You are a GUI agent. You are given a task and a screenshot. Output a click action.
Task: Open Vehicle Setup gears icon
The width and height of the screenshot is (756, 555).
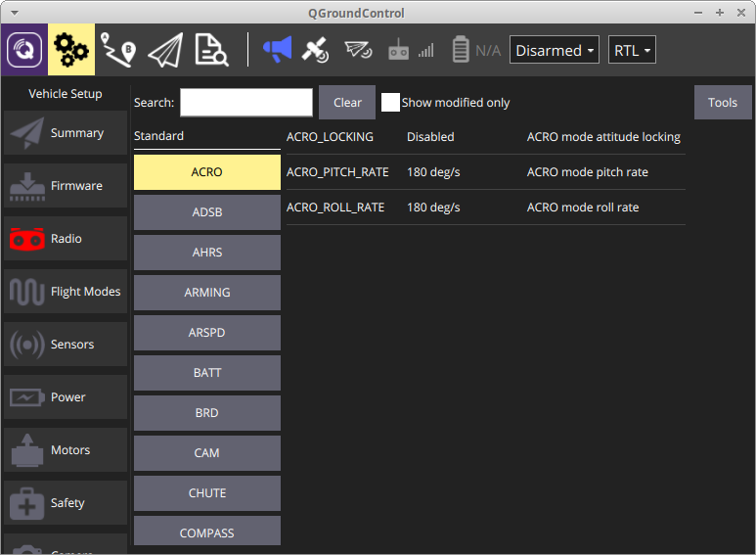click(70, 50)
